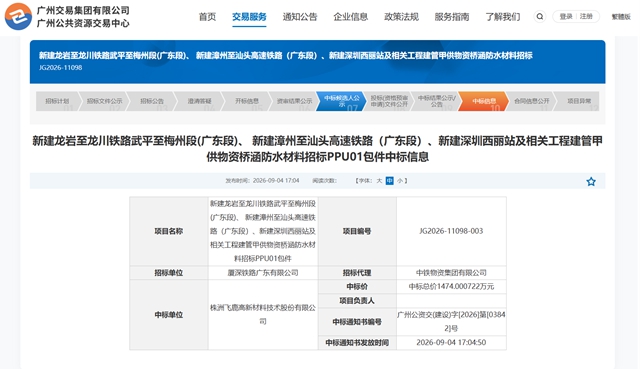The width and height of the screenshot is (640, 369).
Task: Select step 10 中标信息
Action: click(484, 101)
